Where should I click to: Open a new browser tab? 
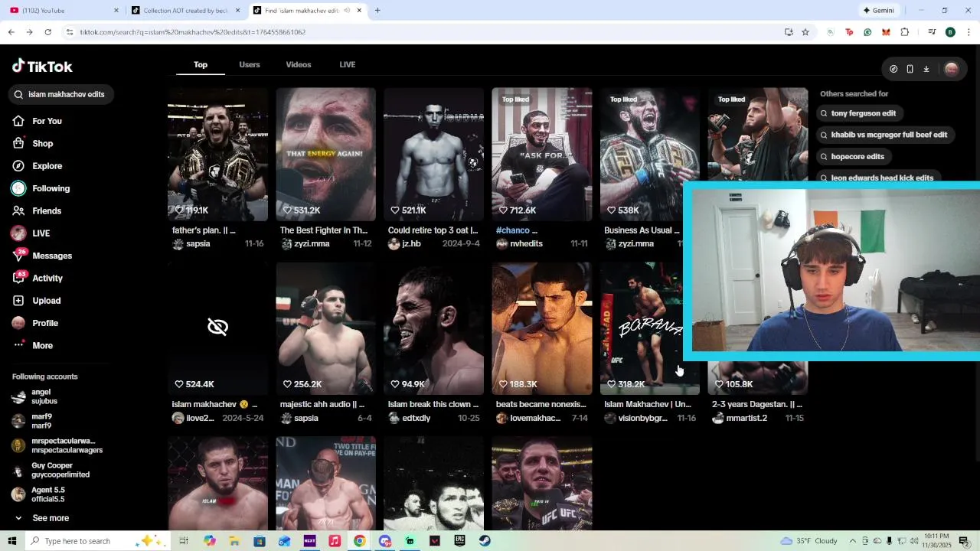(x=377, y=11)
